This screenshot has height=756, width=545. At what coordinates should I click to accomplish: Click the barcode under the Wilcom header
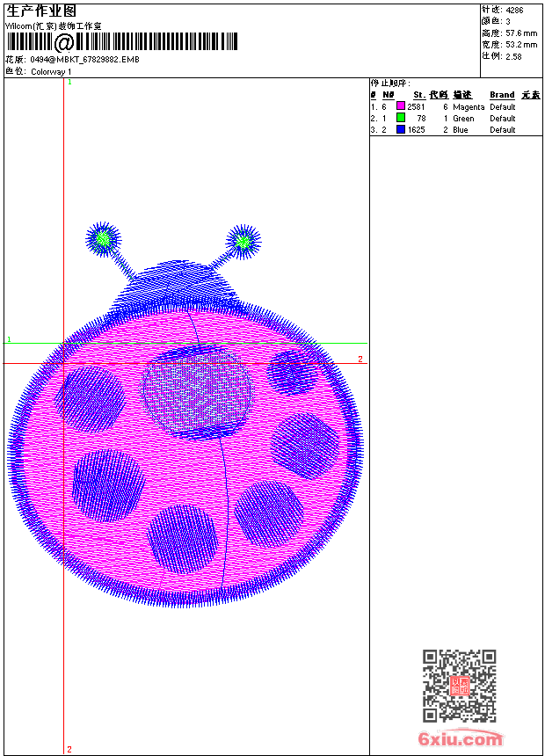tap(121, 41)
